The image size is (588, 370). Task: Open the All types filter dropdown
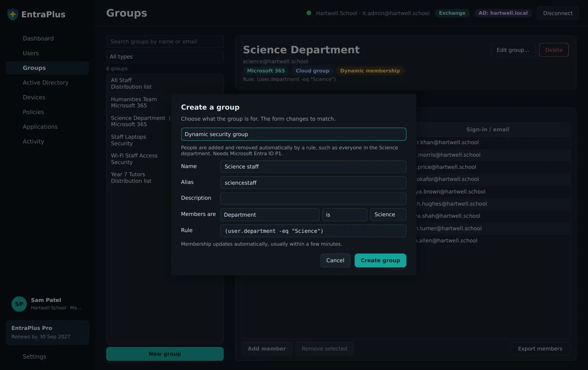pos(165,57)
